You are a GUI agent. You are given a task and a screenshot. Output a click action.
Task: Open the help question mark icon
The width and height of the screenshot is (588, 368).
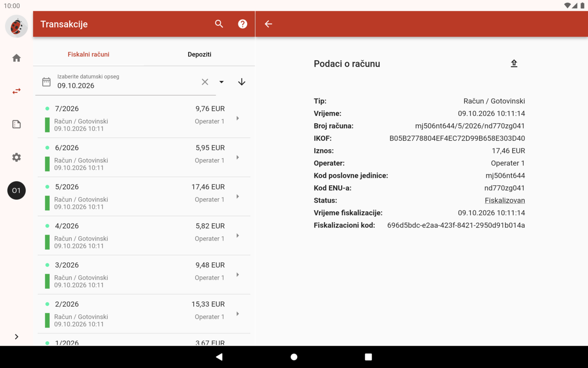coord(243,24)
